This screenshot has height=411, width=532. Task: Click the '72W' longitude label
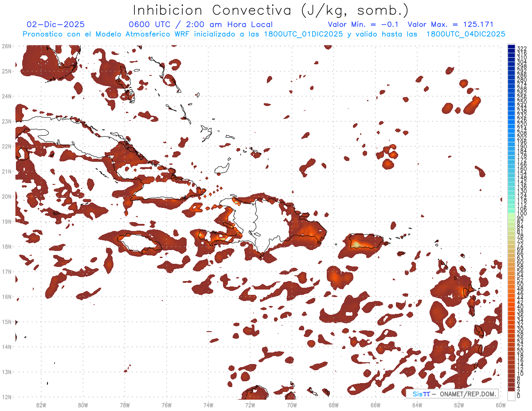[250, 405]
